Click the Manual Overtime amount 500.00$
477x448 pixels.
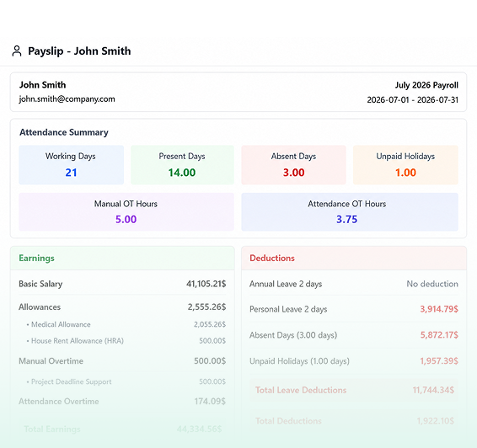pos(210,361)
